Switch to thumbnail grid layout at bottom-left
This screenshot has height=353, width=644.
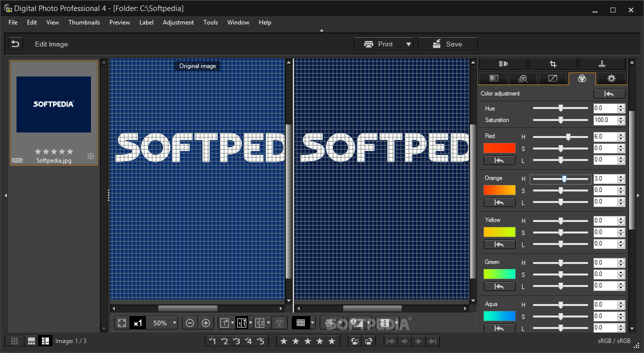point(15,341)
